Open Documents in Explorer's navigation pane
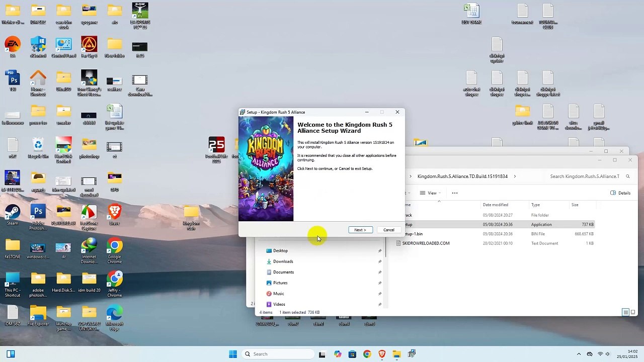This screenshot has width=644, height=362. 283,272
